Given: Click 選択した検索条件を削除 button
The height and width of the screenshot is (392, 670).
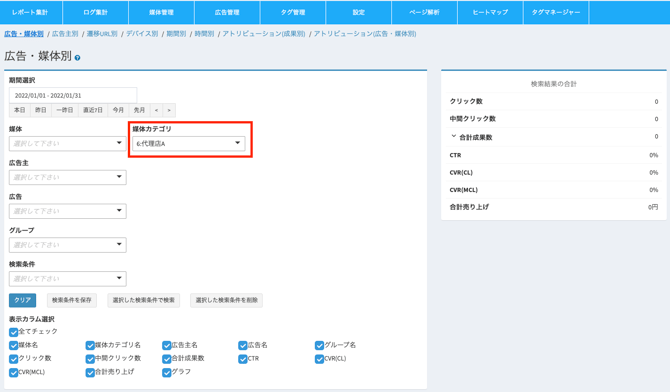Looking at the screenshot, I should pyautogui.click(x=226, y=300).
